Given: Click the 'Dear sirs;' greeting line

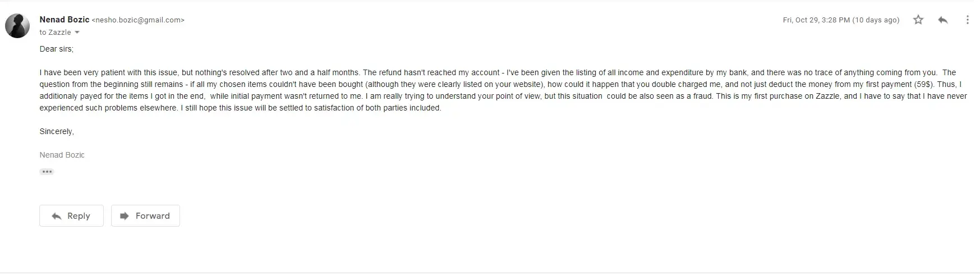Looking at the screenshot, I should pyautogui.click(x=56, y=49).
